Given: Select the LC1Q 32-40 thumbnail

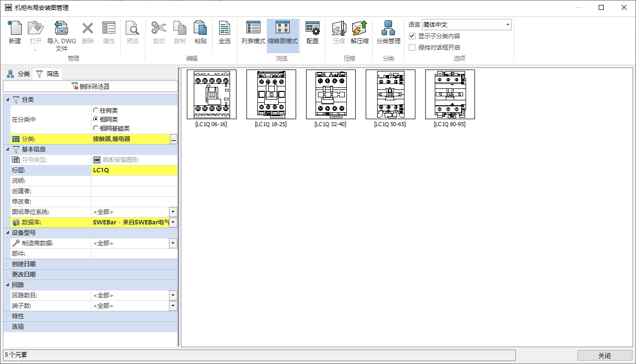Looking at the screenshot, I should pos(330,94).
